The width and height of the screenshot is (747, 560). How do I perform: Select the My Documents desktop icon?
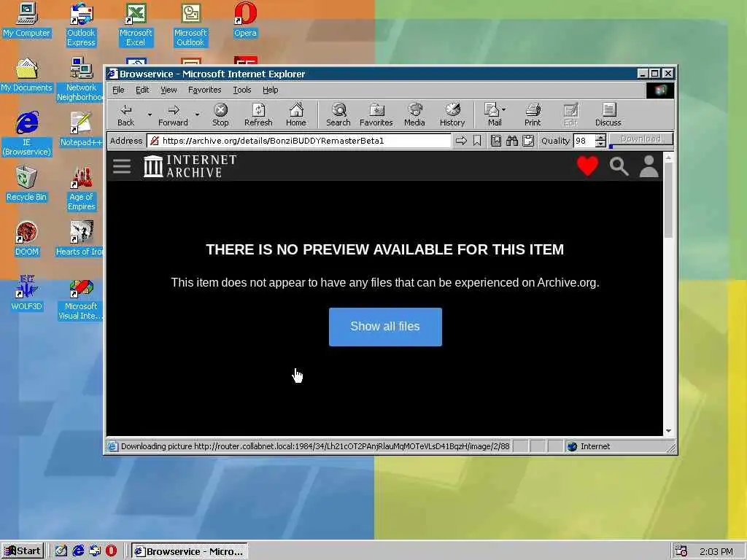point(27,75)
